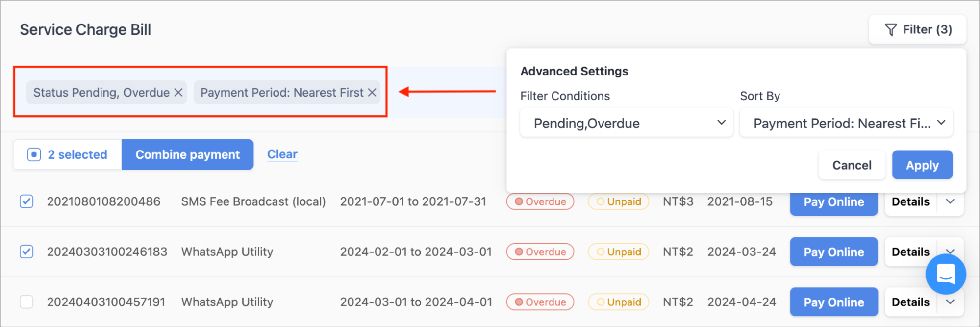Apply the advanced filter settings

tap(922, 165)
